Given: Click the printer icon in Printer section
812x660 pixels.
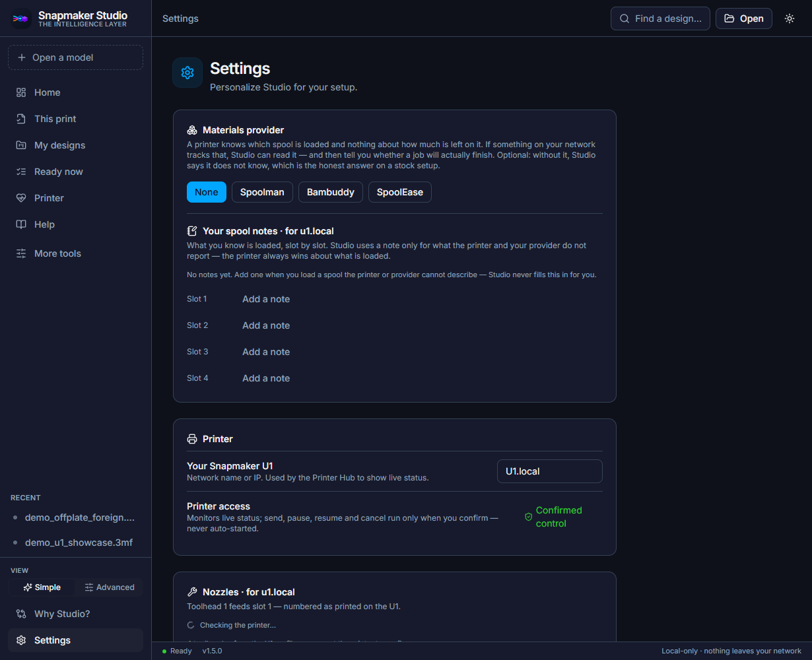Looking at the screenshot, I should [x=192, y=439].
